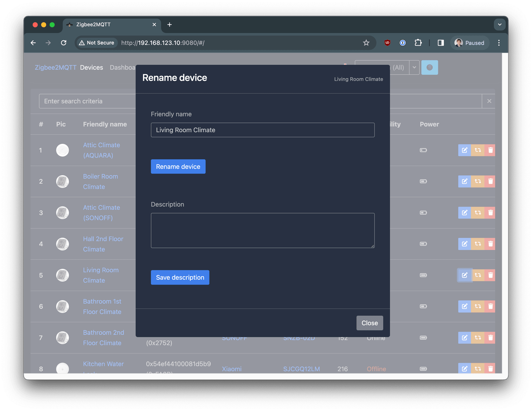
Task: Click the edit icon for Attic Climate (AQUARA)
Action: pyautogui.click(x=464, y=150)
